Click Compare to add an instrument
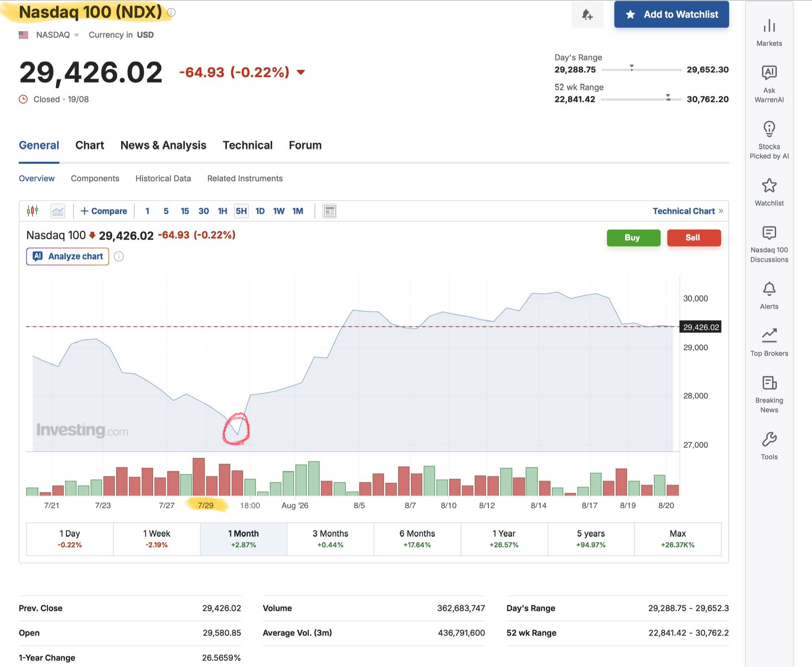This screenshot has height=667, width=812. [x=104, y=211]
